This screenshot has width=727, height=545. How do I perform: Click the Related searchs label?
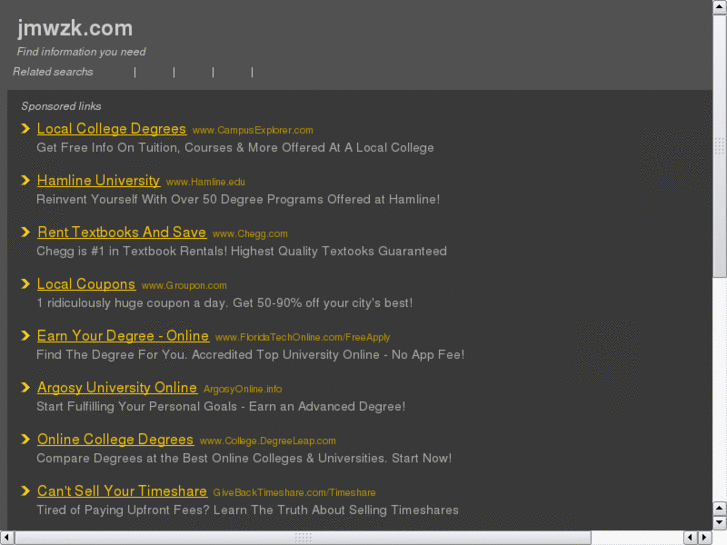coord(53,72)
